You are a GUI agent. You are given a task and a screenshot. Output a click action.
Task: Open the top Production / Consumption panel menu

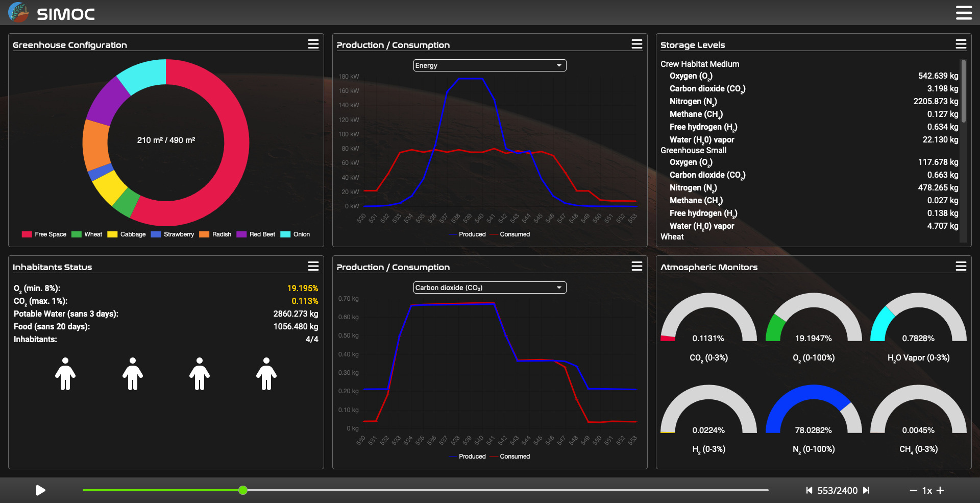(x=636, y=44)
